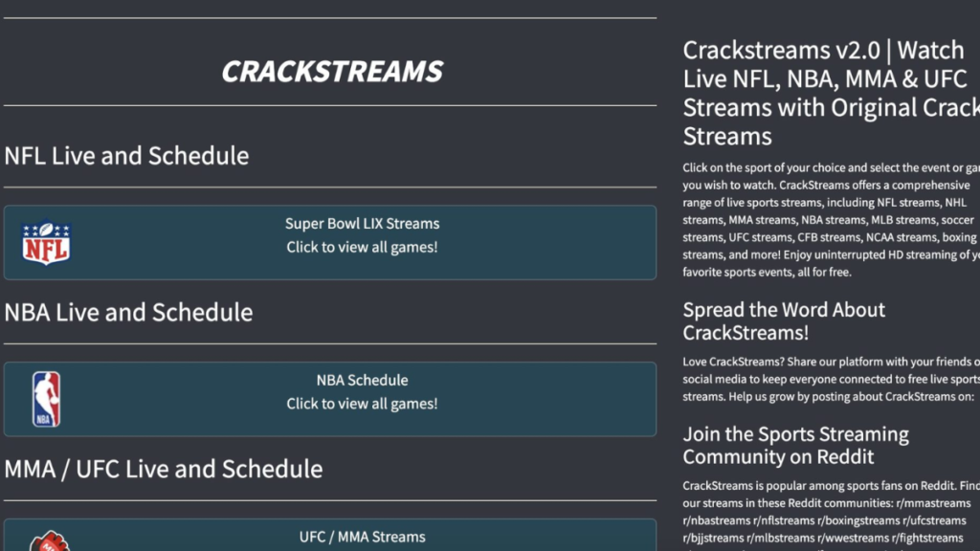The width and height of the screenshot is (980, 551).
Task: Click the red MMA glove icon
Action: point(50,541)
